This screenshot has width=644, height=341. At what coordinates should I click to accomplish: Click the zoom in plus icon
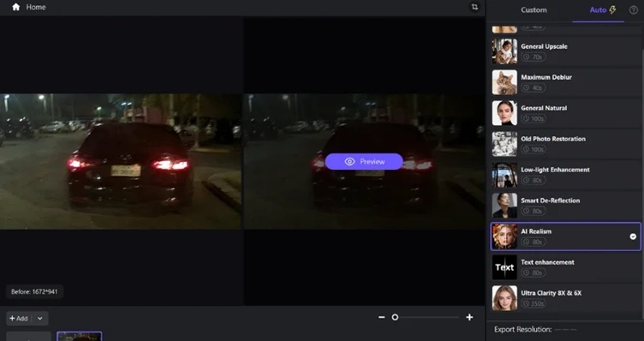[469, 317]
